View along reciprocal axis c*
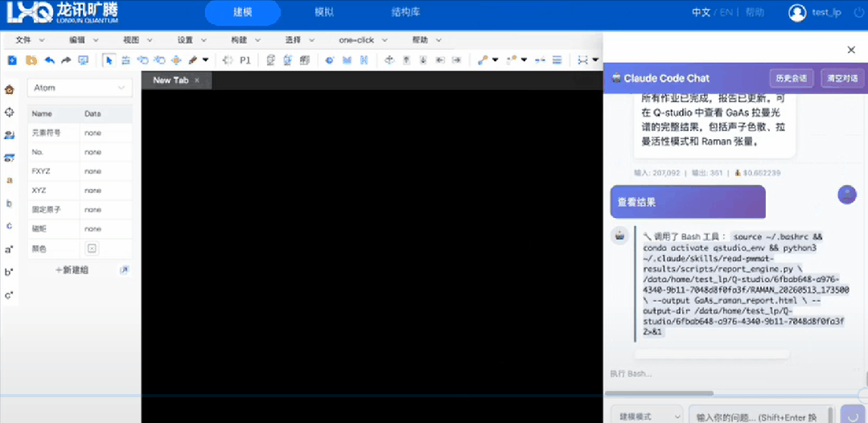This screenshot has width=868, height=423. click(10, 295)
